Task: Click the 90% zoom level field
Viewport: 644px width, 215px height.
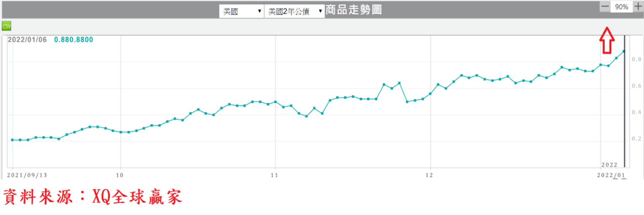Action: click(621, 7)
